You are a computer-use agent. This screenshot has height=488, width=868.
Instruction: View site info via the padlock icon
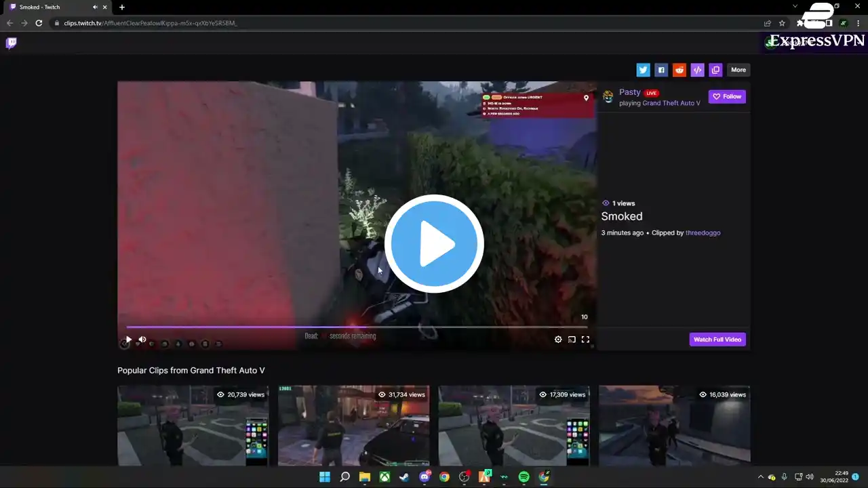point(57,23)
